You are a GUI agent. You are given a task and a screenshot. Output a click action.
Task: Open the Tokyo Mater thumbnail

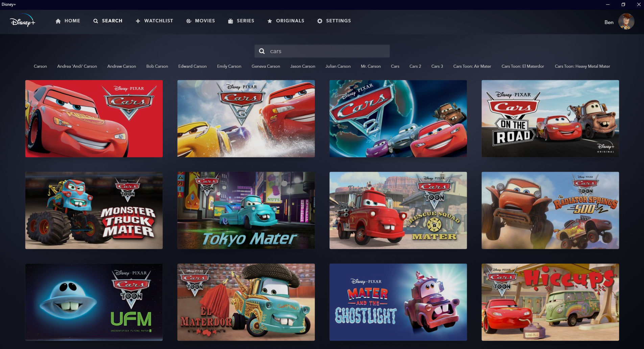pos(246,211)
